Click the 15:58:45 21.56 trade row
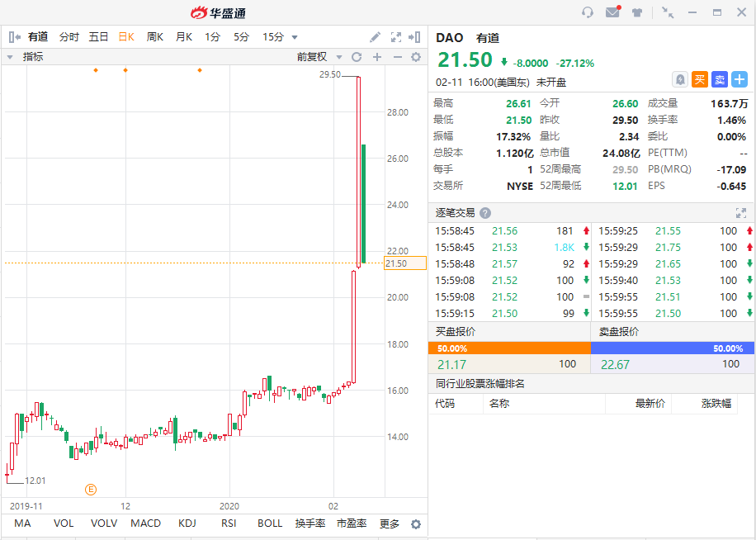The height and width of the screenshot is (540, 756). pyautogui.click(x=509, y=231)
